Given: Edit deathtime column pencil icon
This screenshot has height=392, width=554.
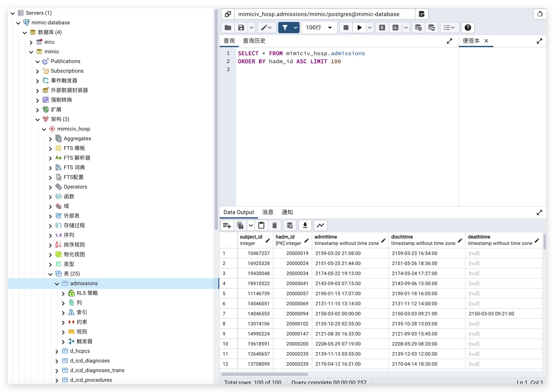Looking at the screenshot, I should (x=537, y=240).
